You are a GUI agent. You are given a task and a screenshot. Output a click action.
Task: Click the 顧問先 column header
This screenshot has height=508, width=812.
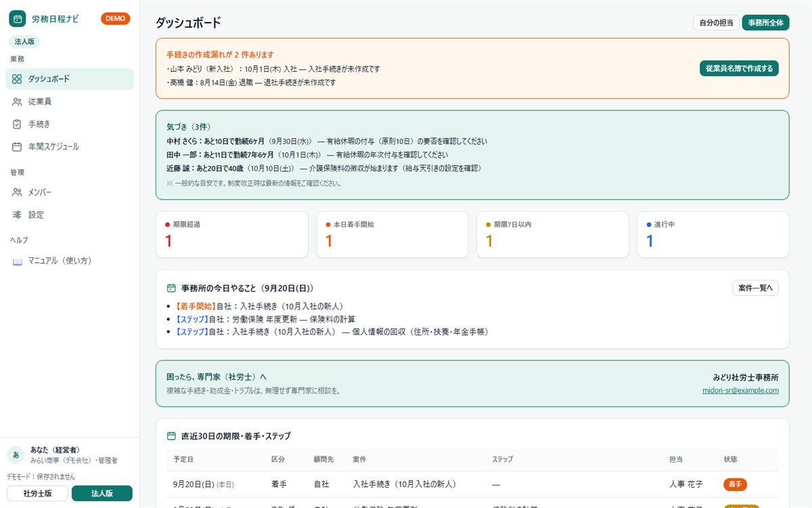point(323,459)
